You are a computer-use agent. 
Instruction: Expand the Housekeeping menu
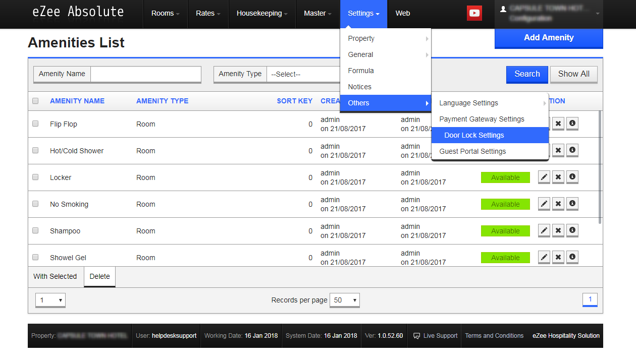point(262,14)
